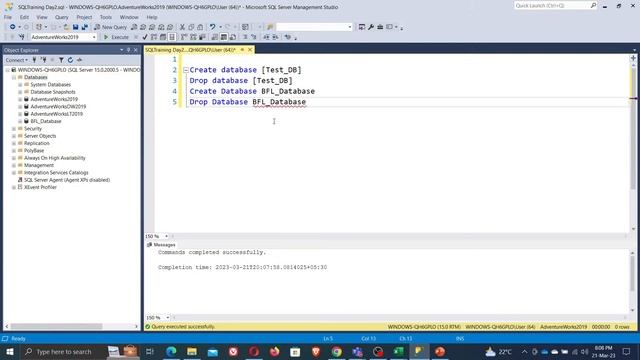Click the Paste clipboard icon
This screenshot has height=360, width=640.
(200, 27)
